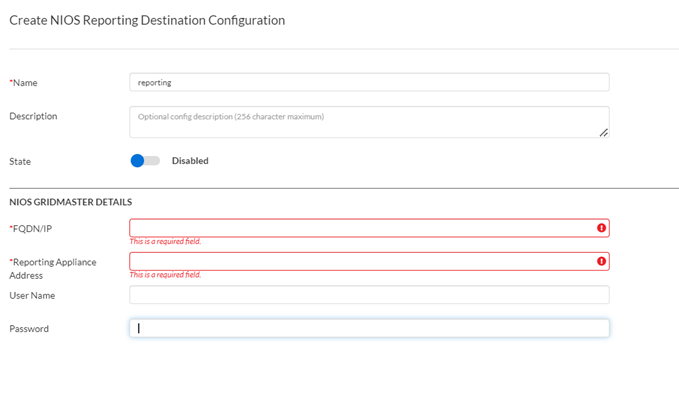The width and height of the screenshot is (679, 400).
Task: Toggle the State switch to Enabled
Action: click(x=145, y=161)
